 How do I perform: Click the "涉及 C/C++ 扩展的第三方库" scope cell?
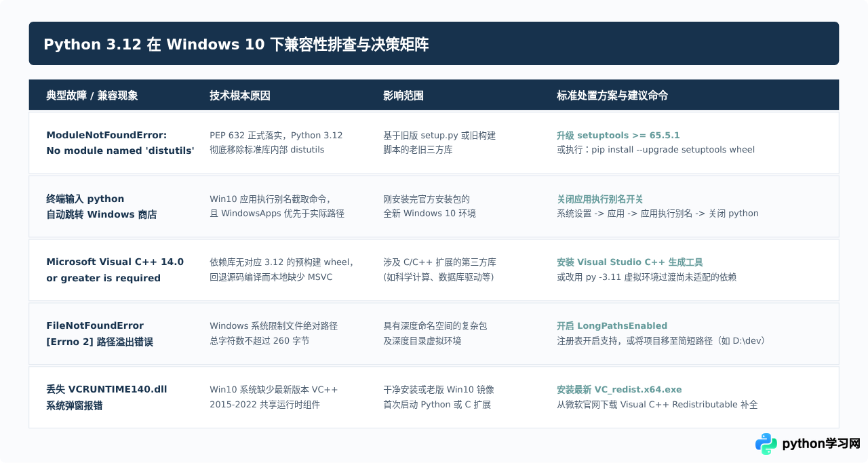click(x=439, y=270)
